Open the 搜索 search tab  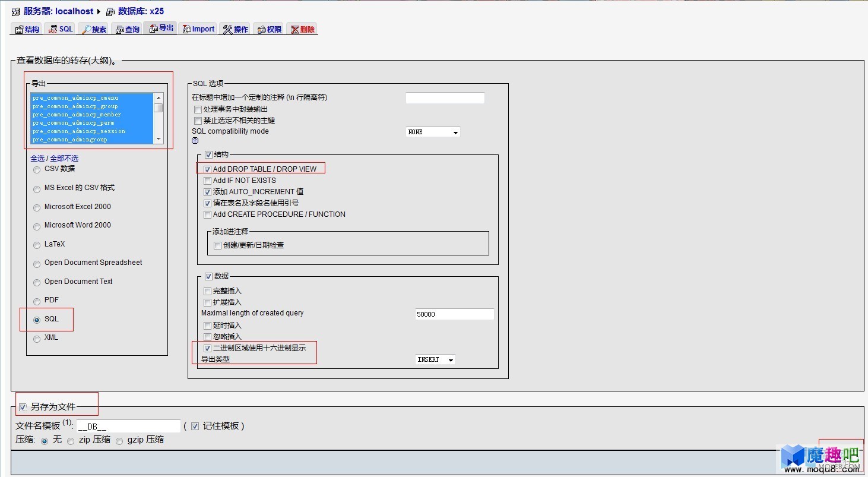[x=94, y=29]
